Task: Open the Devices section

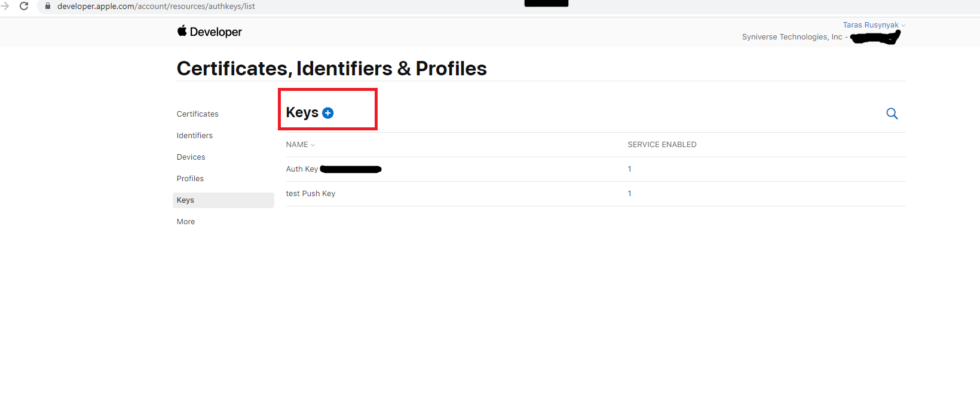Action: [x=191, y=157]
